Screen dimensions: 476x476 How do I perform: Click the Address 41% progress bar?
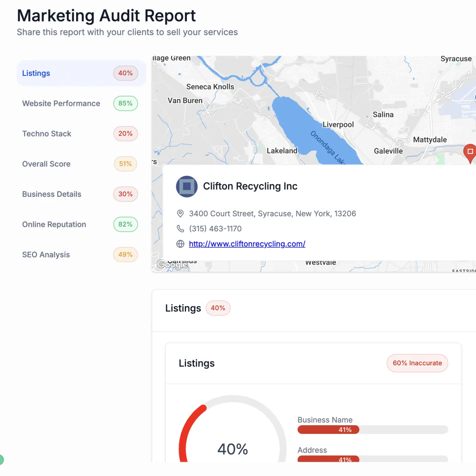pyautogui.click(x=373, y=459)
